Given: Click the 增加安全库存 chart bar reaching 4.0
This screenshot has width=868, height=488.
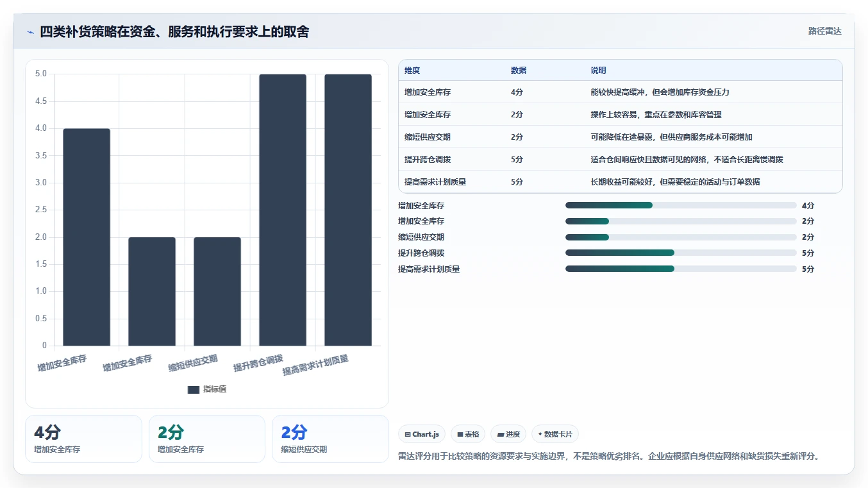Looking at the screenshot, I should point(87,237).
